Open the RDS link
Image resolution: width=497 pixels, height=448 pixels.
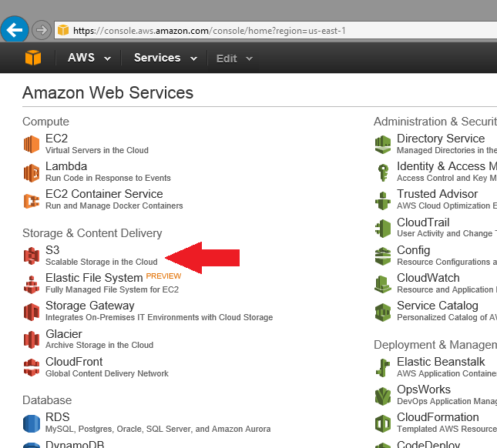[x=57, y=417]
